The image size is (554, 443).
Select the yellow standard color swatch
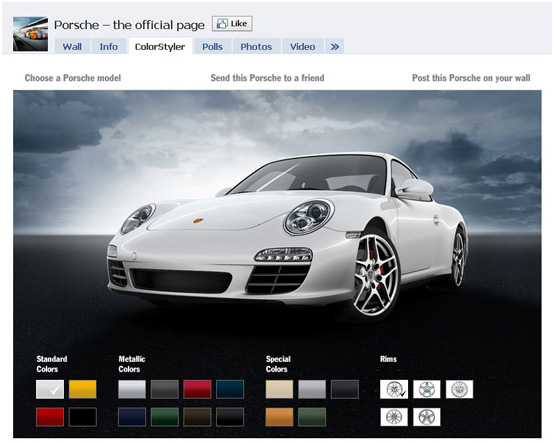click(83, 389)
